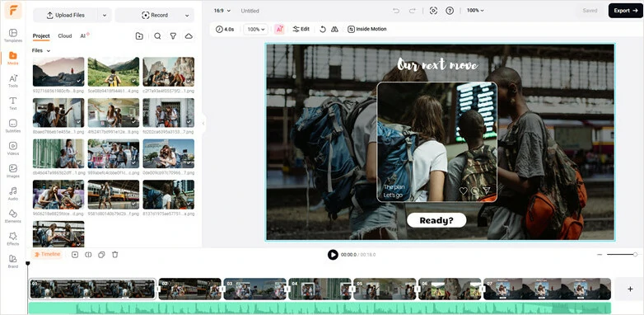Click the timeline zoom slider handle
The width and height of the screenshot is (644, 315).
point(635,255)
